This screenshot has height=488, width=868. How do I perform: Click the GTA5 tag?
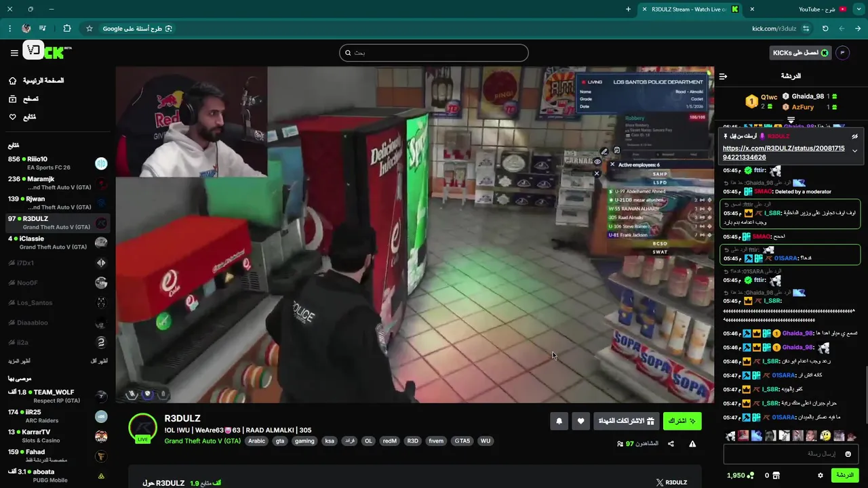tap(462, 441)
